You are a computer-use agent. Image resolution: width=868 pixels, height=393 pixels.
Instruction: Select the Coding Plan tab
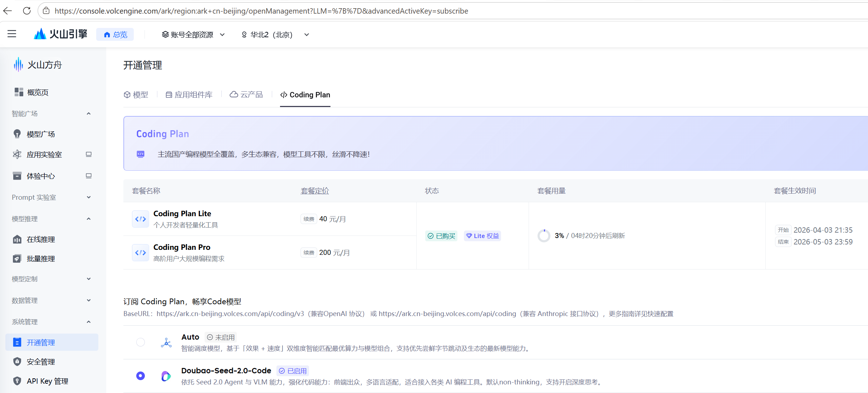click(305, 94)
